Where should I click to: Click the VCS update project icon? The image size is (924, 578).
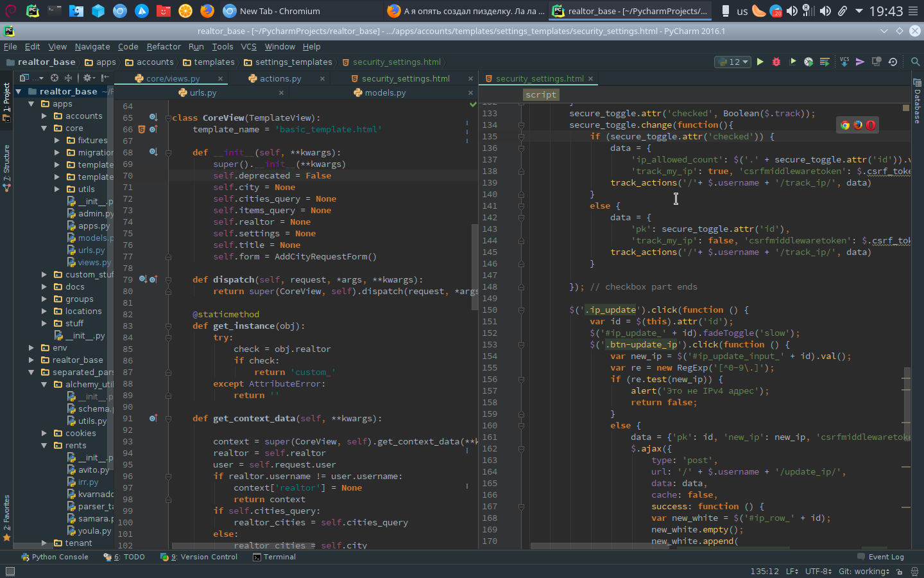pyautogui.click(x=844, y=62)
